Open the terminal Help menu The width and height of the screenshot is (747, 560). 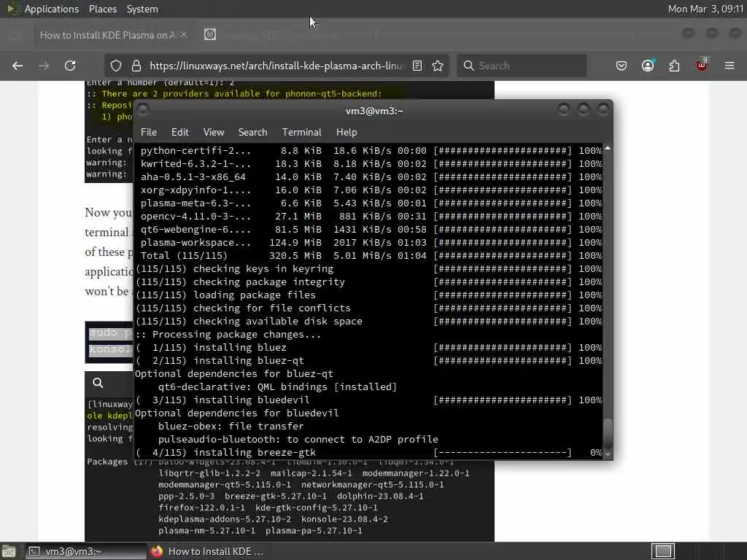347,133
